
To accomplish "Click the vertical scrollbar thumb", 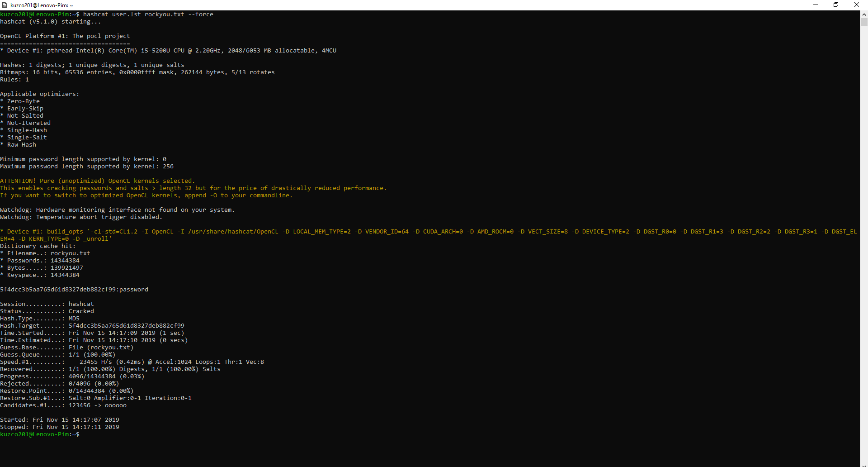I will pos(864,22).
